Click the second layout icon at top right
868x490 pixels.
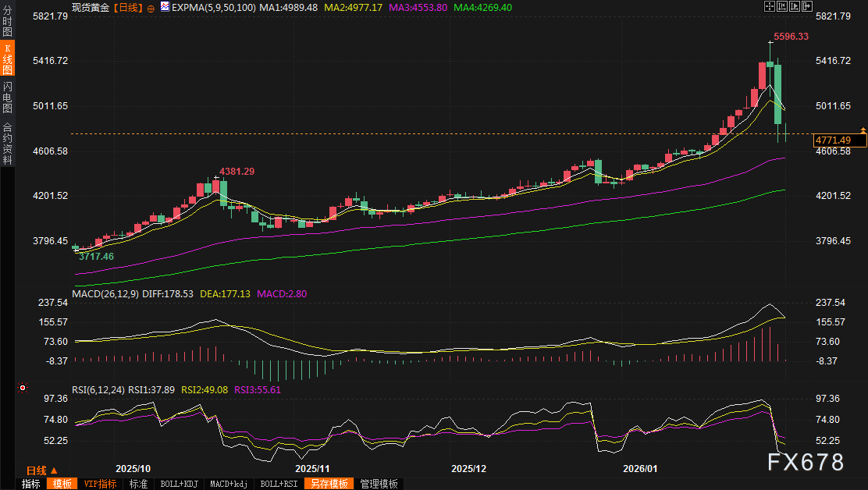[781, 6]
